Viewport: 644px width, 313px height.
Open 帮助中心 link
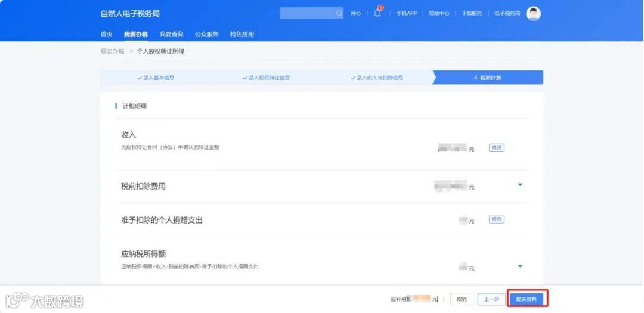tap(439, 13)
